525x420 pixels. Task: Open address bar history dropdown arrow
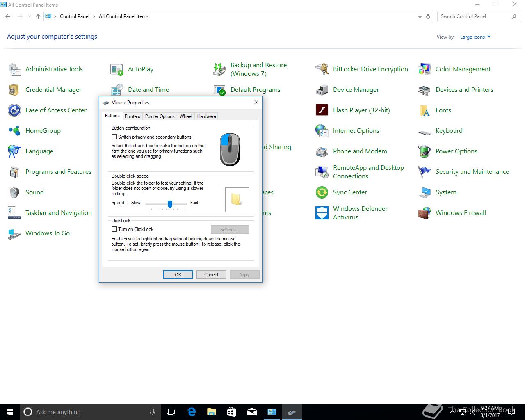click(x=420, y=17)
